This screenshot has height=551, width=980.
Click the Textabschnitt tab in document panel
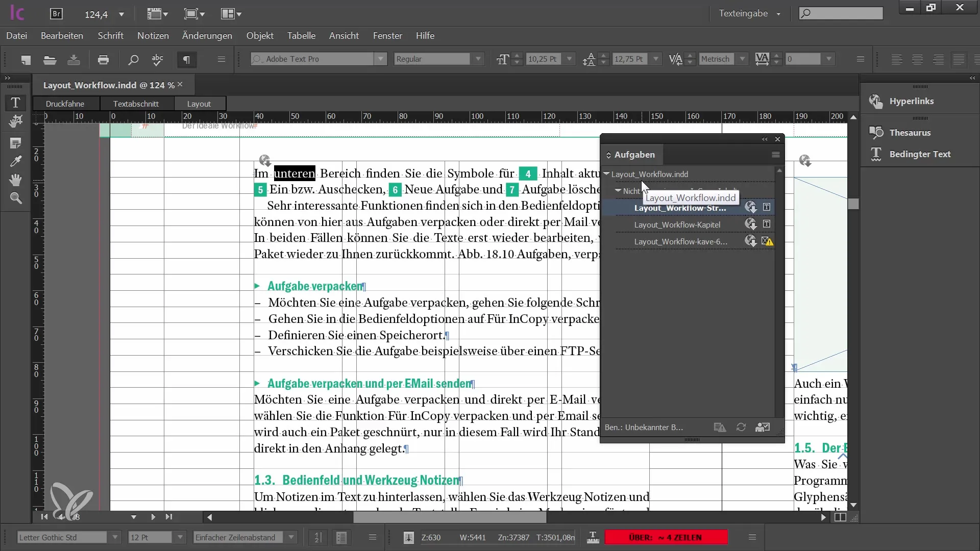tap(135, 104)
